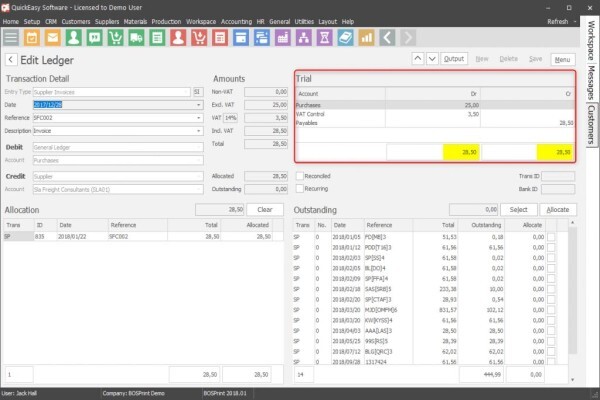Image resolution: width=600 pixels, height=400 pixels.
Task: Go to next record with down arrow
Action: point(432,59)
